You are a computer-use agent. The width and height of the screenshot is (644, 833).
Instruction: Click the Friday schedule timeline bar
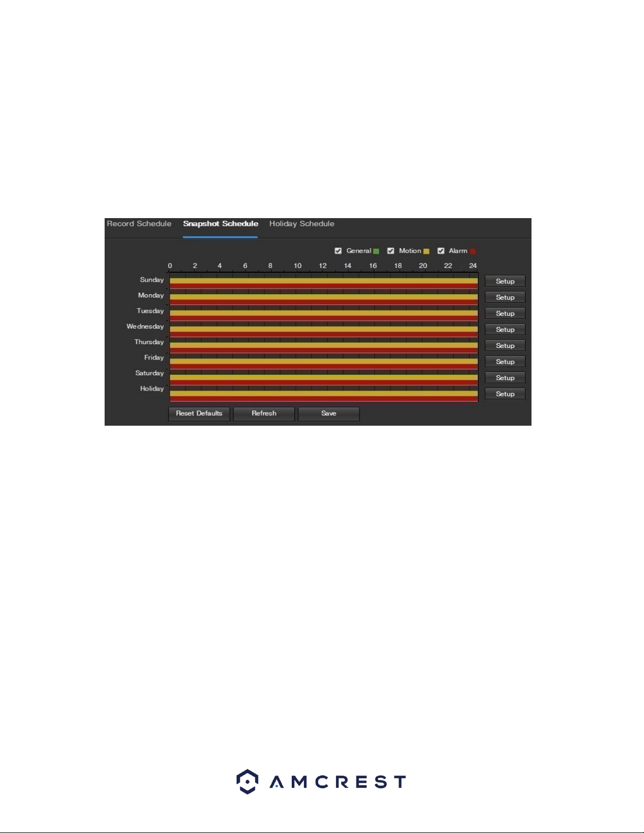323,362
